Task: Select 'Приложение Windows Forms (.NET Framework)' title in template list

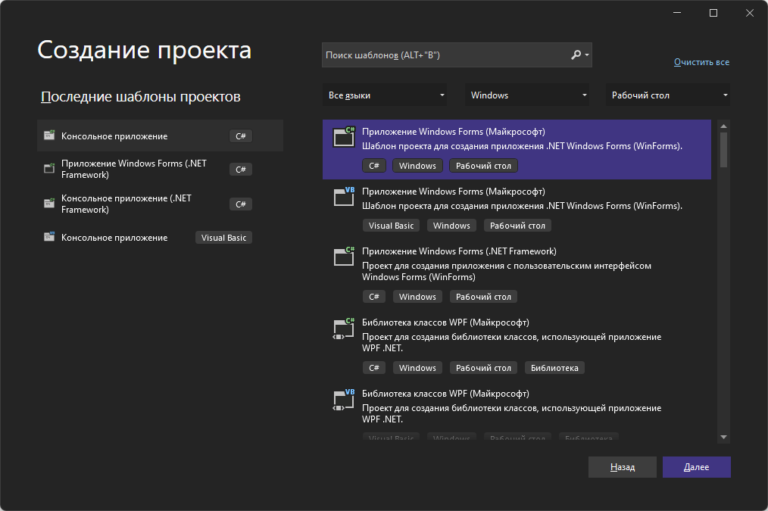Action: click(459, 251)
